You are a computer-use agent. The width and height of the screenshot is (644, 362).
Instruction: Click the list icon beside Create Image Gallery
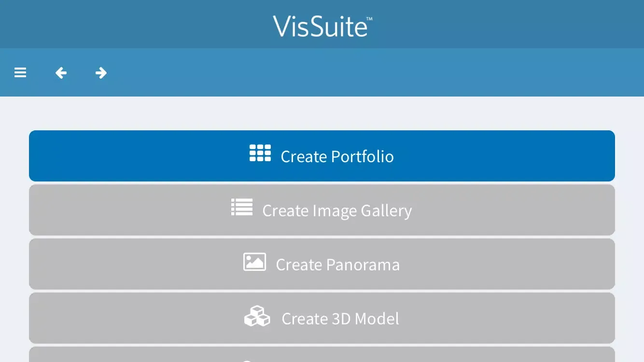(x=242, y=207)
